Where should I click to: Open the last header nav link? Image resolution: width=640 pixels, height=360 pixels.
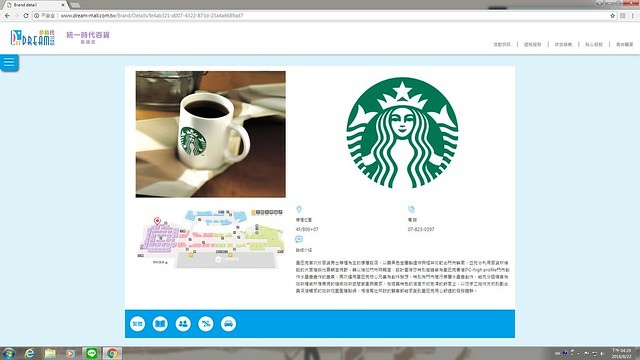click(624, 44)
